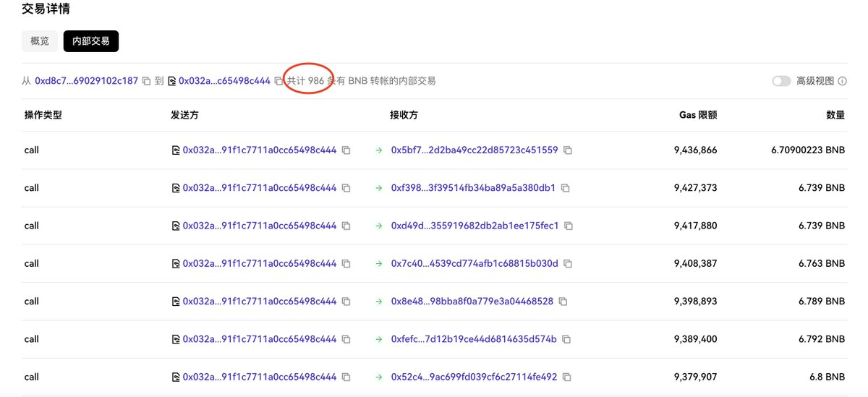
Task: Copy the sender address 0xd8c7...69029102c187
Action: 146,81
